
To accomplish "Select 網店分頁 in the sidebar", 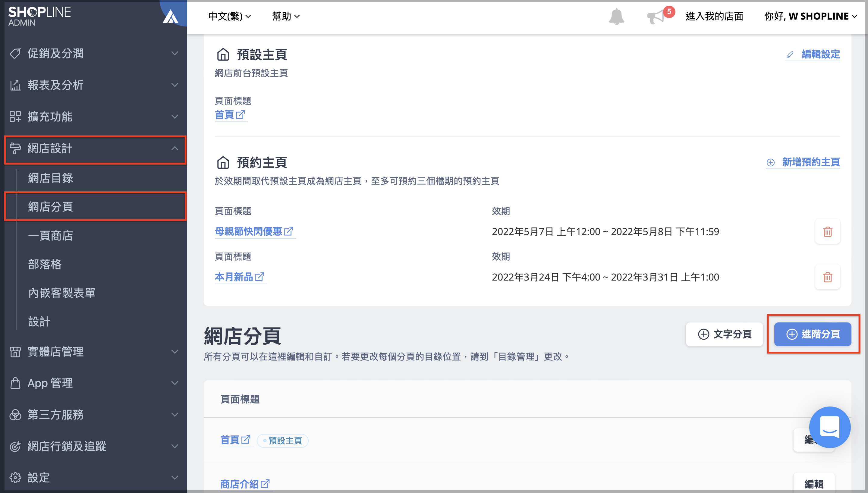I will [x=50, y=206].
